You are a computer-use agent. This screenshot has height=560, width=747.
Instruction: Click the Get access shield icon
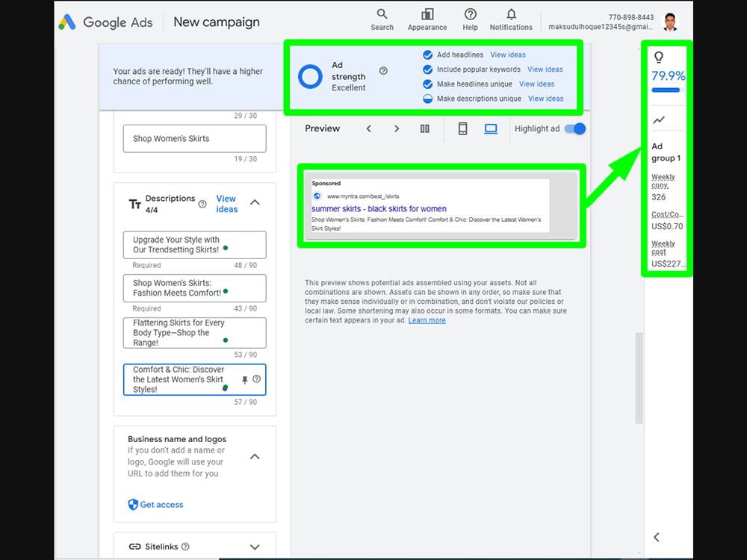pyautogui.click(x=133, y=504)
